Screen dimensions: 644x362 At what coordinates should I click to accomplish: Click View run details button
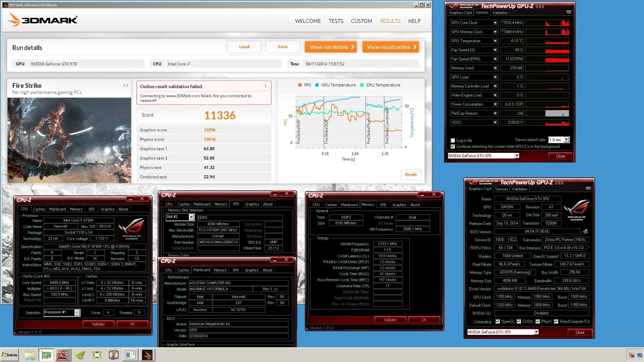(331, 47)
